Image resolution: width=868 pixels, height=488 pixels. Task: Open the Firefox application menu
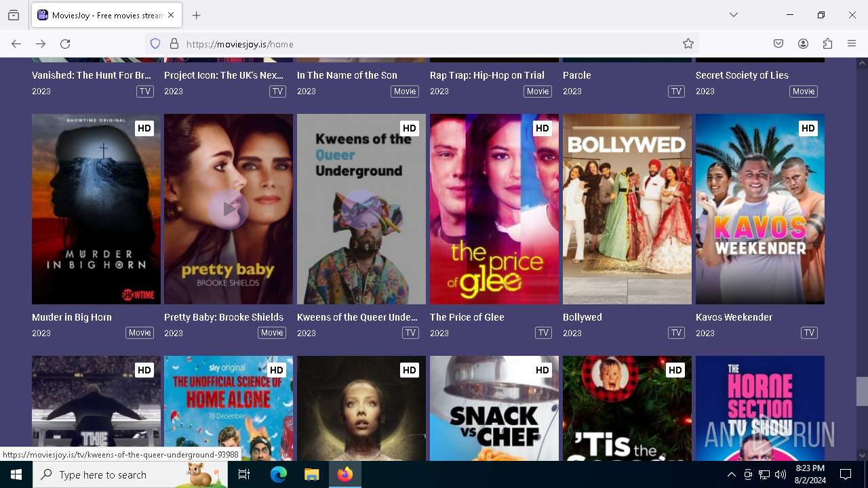[x=852, y=44]
